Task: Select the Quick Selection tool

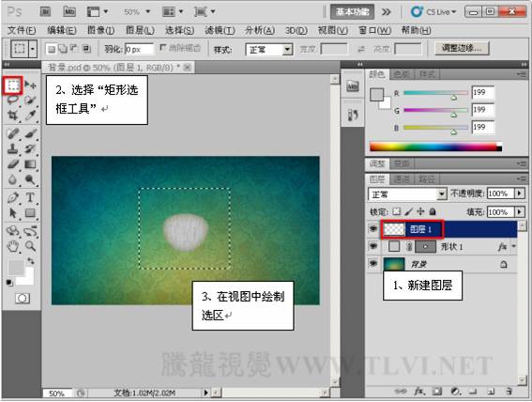Action: click(31, 100)
